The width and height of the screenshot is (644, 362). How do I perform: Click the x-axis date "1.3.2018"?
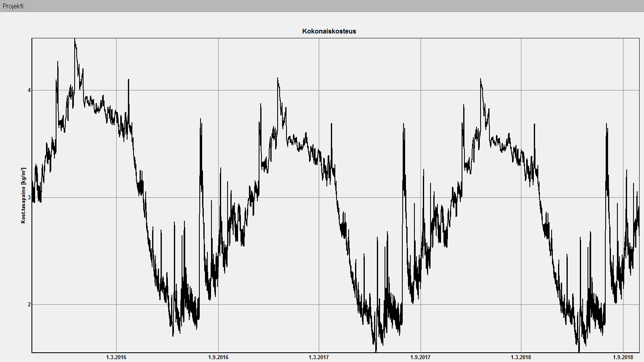pos(521,357)
